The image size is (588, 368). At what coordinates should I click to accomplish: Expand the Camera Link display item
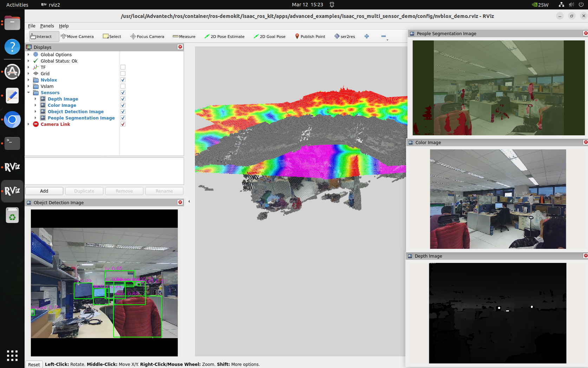click(x=28, y=124)
